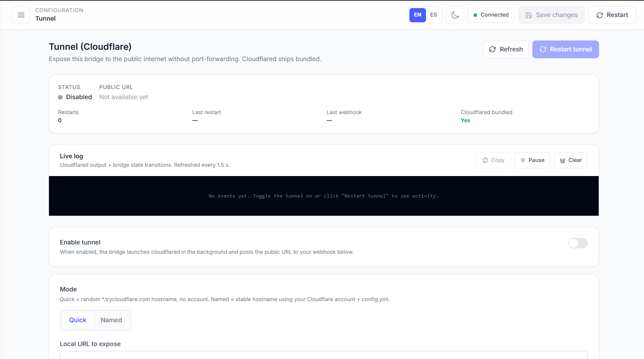
Task: Click the Cloudflared bundled 'Yes' value
Action: (x=465, y=121)
